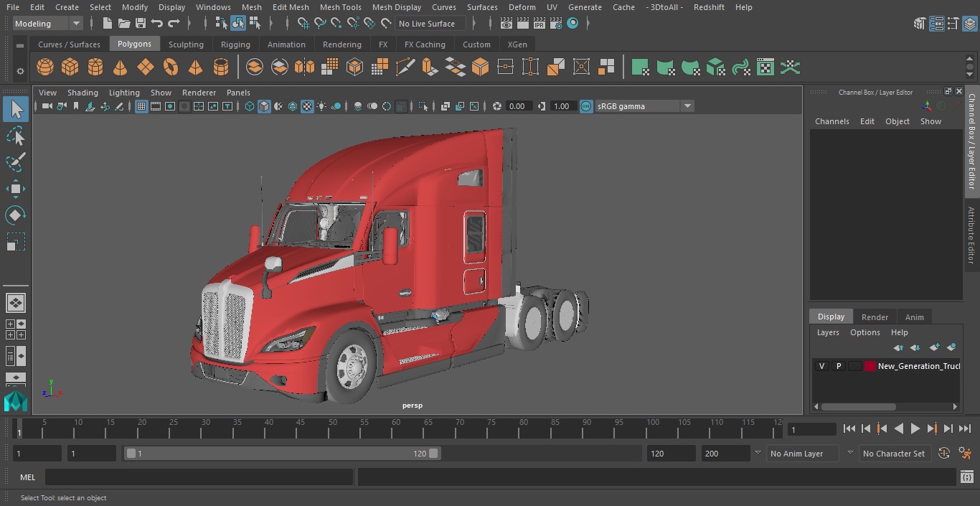The height and width of the screenshot is (506, 980).
Task: Select the Lasso Select tool
Action: pos(15,136)
